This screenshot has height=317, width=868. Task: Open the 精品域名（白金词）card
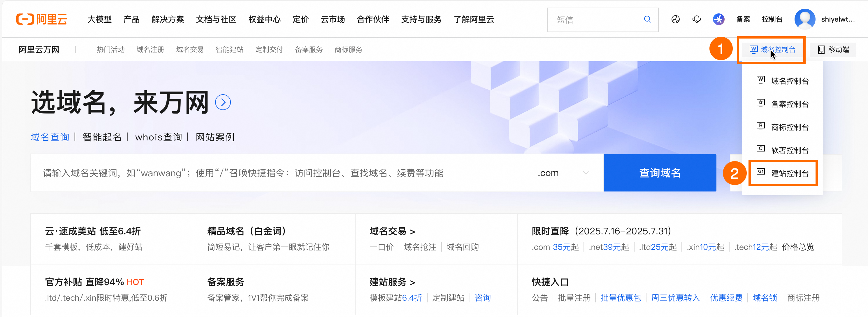click(x=274, y=239)
